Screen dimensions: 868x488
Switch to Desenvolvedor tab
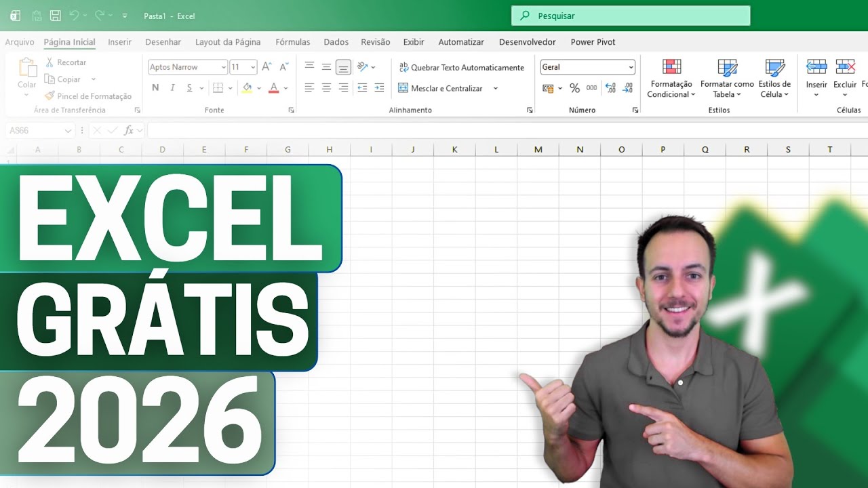coord(528,42)
